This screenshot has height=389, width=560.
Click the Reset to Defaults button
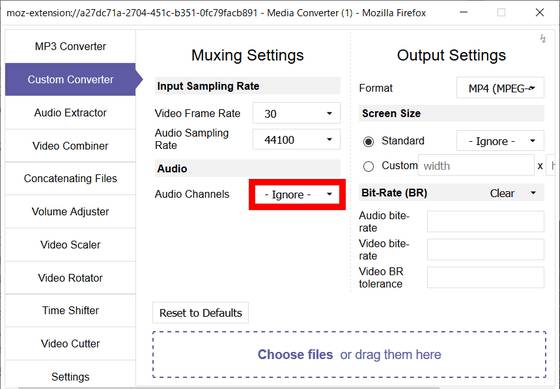coord(200,313)
